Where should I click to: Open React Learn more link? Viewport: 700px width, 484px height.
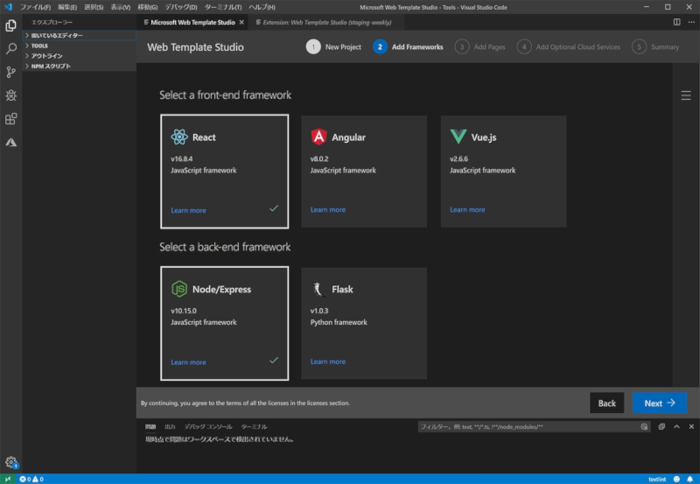[188, 210]
